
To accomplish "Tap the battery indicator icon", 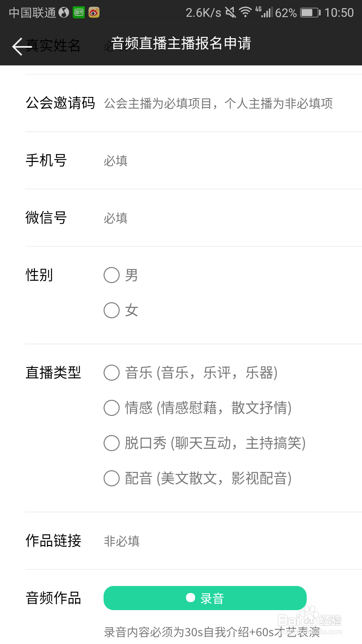I will pyautogui.click(x=310, y=12).
